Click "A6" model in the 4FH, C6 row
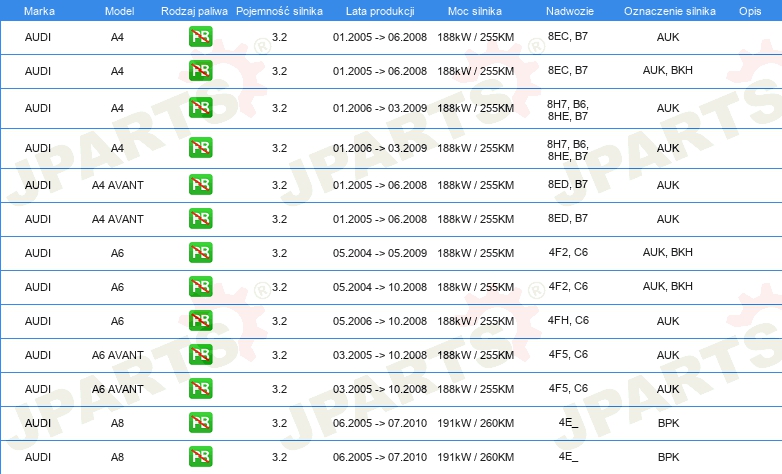 click(x=117, y=321)
